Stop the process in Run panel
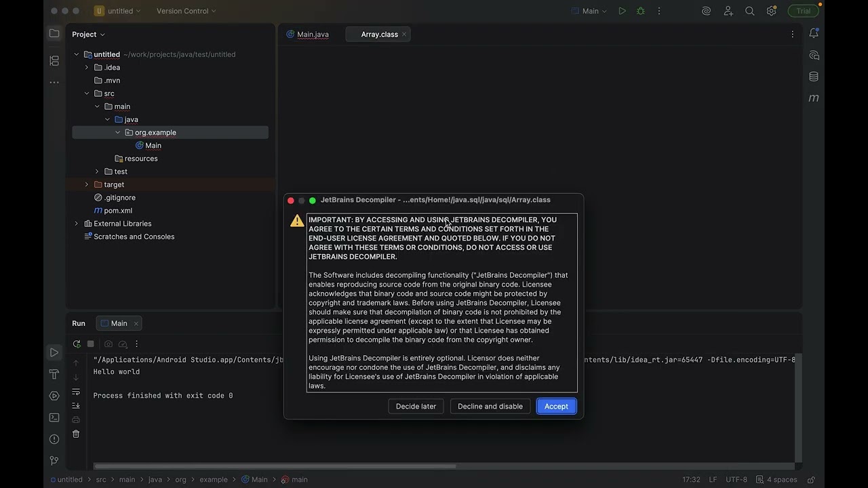Screen dimensions: 868x488 (91, 344)
